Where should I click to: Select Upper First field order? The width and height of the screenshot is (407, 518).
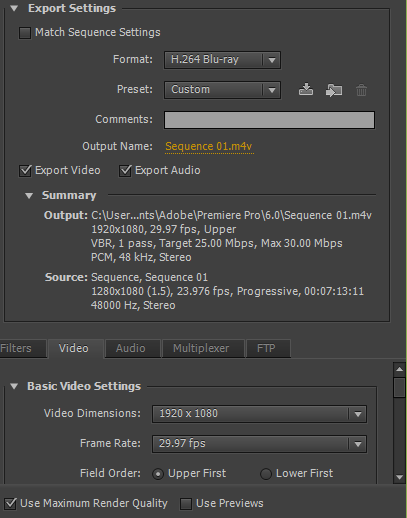tap(158, 474)
